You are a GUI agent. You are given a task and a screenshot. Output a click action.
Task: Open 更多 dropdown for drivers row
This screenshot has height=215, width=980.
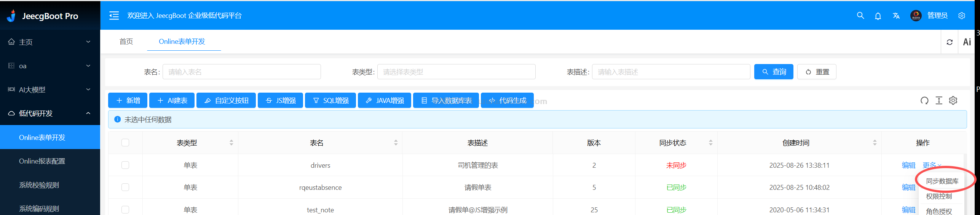932,165
